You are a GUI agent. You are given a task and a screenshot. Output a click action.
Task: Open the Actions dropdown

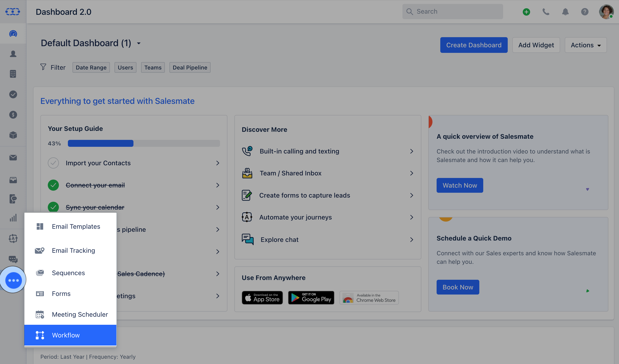(x=586, y=45)
